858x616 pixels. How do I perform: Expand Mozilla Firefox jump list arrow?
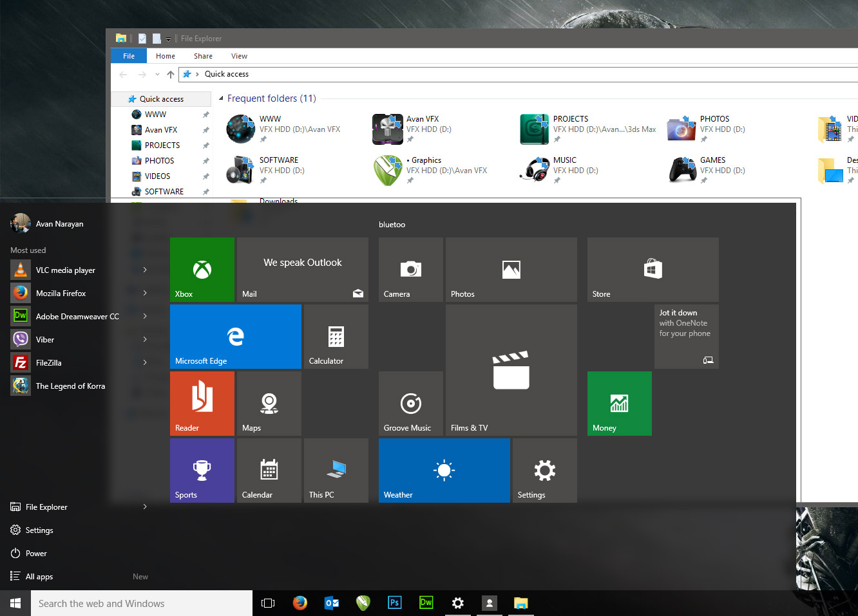click(145, 293)
